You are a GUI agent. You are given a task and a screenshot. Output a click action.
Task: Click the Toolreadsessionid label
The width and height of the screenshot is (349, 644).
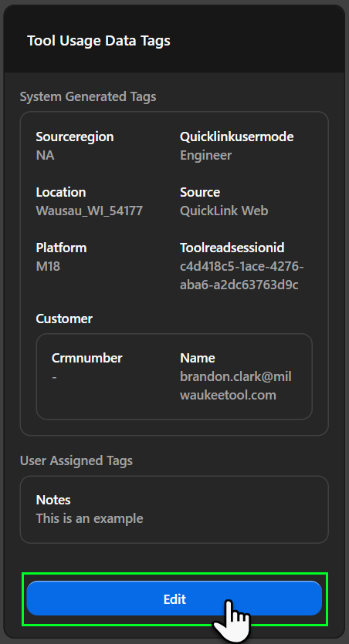point(232,248)
